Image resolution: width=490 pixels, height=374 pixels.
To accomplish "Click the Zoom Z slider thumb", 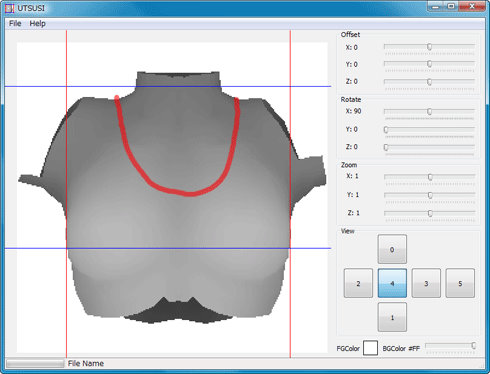I will tap(430, 213).
